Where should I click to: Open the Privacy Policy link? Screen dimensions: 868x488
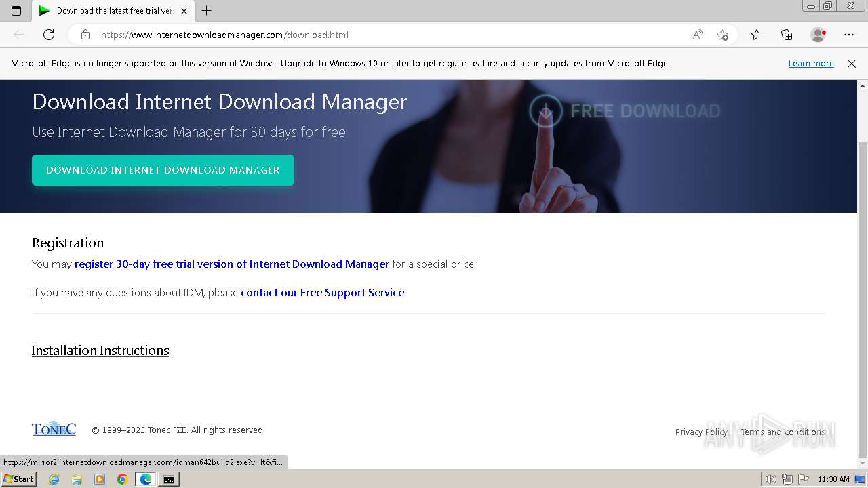[x=701, y=432]
